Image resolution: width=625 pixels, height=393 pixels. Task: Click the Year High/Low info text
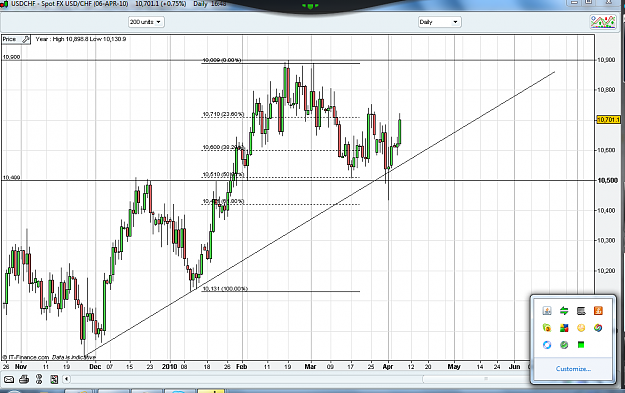click(81, 39)
